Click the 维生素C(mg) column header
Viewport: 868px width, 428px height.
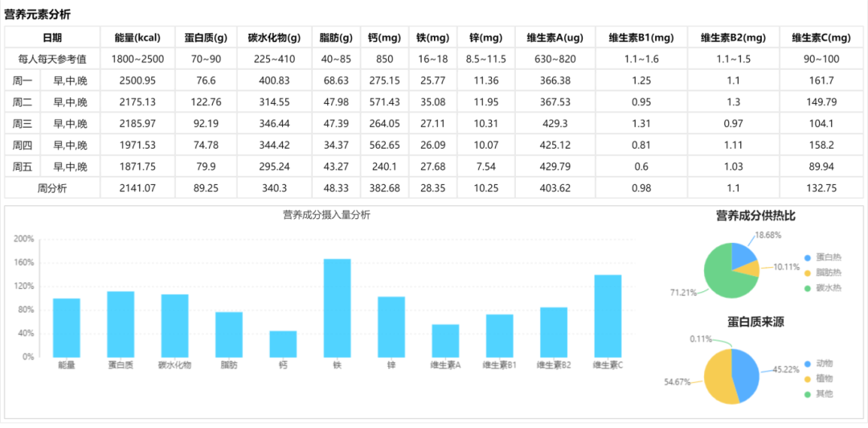coord(821,38)
